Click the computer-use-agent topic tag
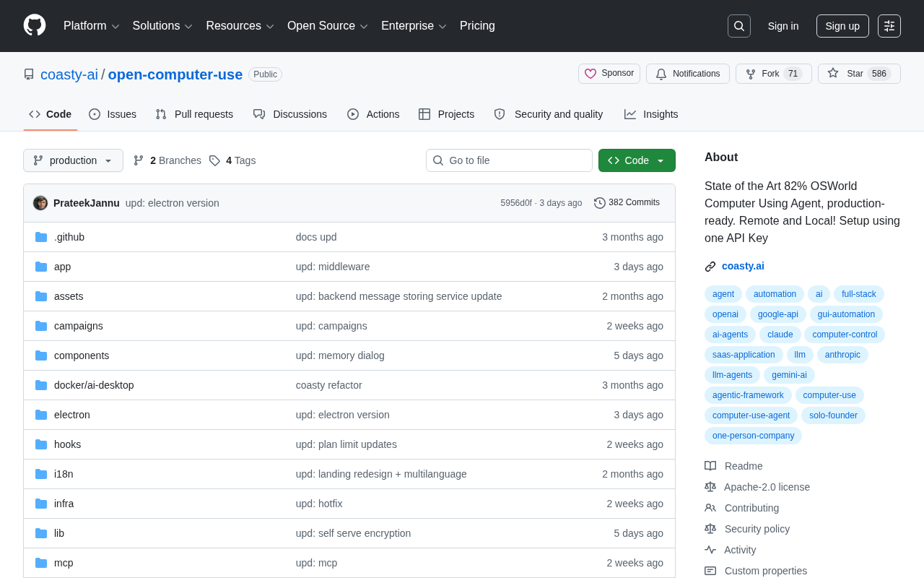This screenshot has height=578, width=924. 751,415
